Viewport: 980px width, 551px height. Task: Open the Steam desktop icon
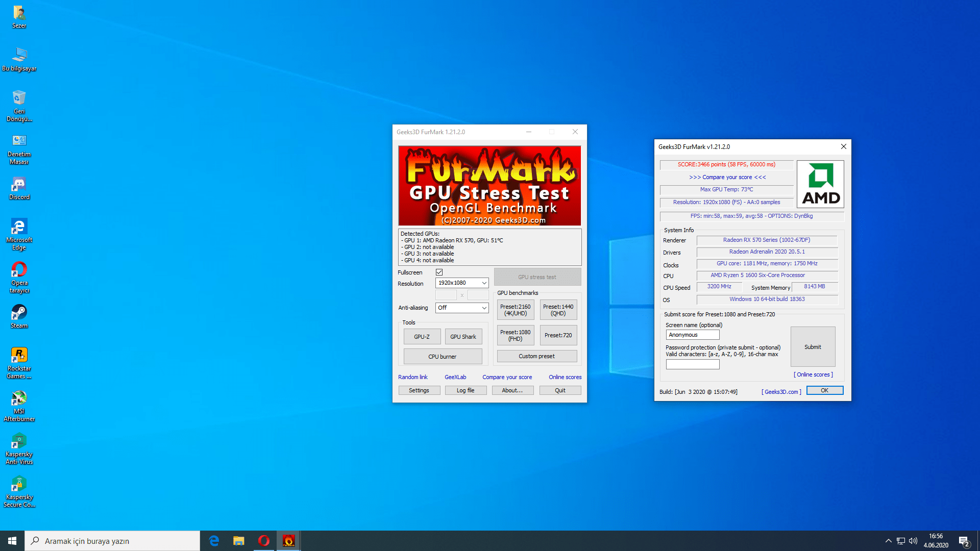[19, 312]
